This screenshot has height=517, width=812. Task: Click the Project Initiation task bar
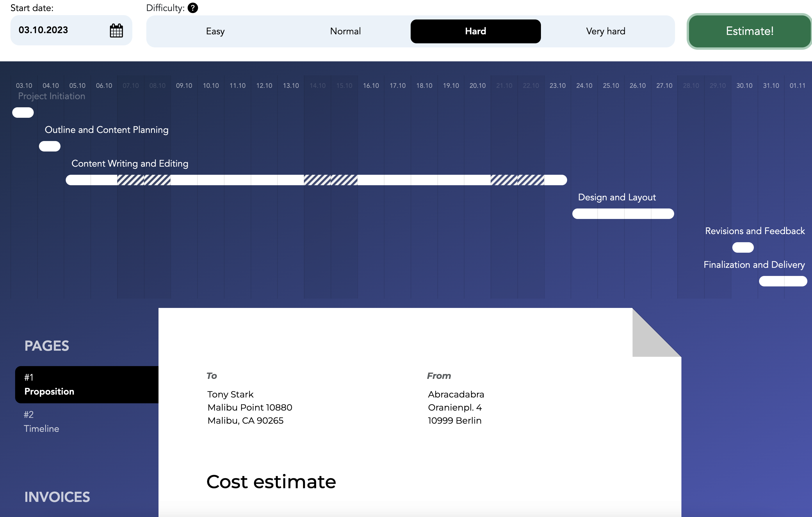tap(23, 113)
